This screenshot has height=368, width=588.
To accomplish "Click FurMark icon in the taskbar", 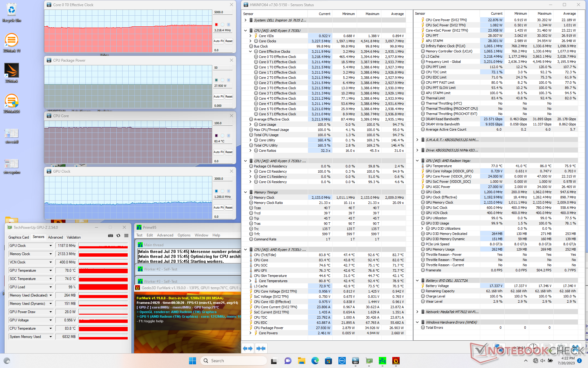I will pyautogui.click(x=396, y=361).
